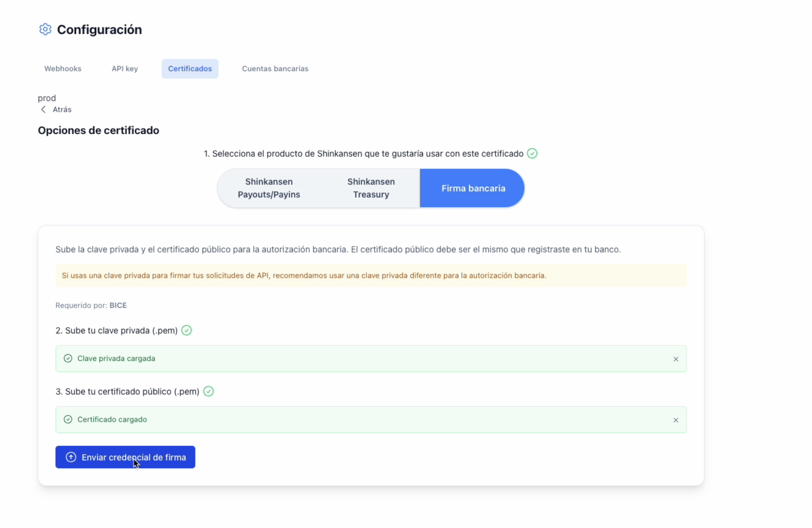
Task: Click the '1. Selecciona el producto de Shinkansen' instruction
Action: coord(364,154)
